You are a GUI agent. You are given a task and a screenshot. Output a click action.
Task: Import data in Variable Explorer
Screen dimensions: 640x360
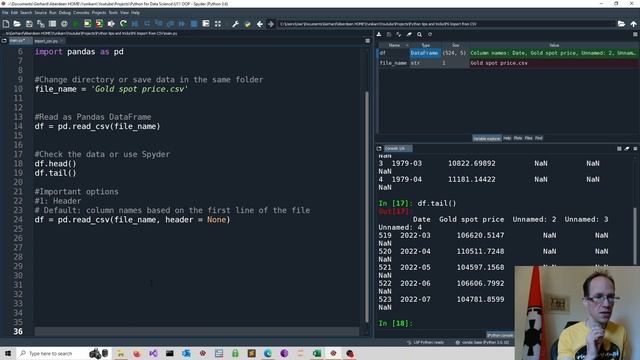(x=379, y=35)
